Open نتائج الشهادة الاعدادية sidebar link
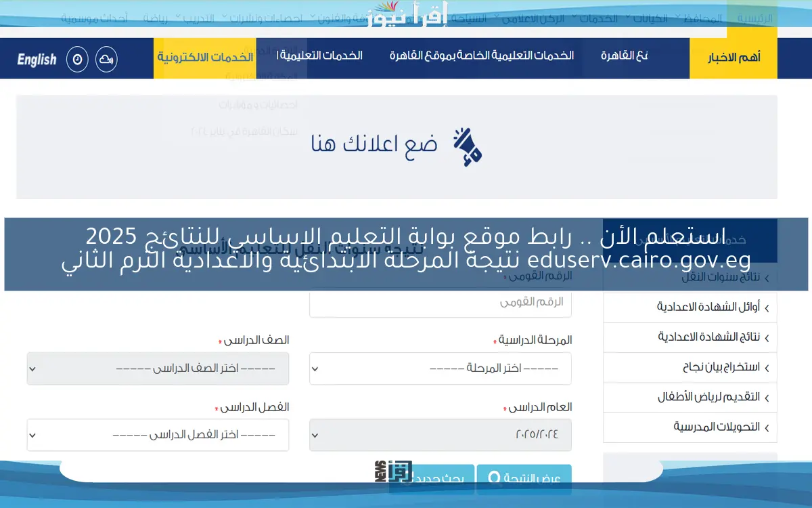Screen dimensions: 812x508 point(690,337)
